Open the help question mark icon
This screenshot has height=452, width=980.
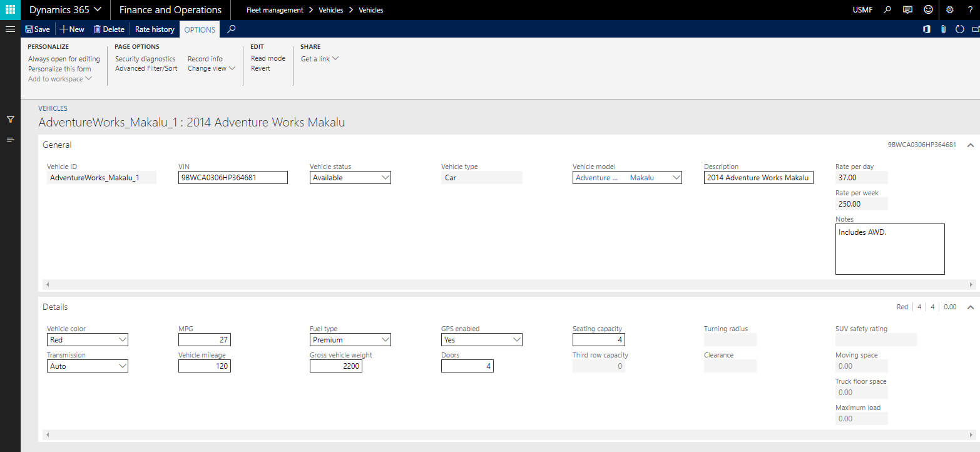click(970, 10)
